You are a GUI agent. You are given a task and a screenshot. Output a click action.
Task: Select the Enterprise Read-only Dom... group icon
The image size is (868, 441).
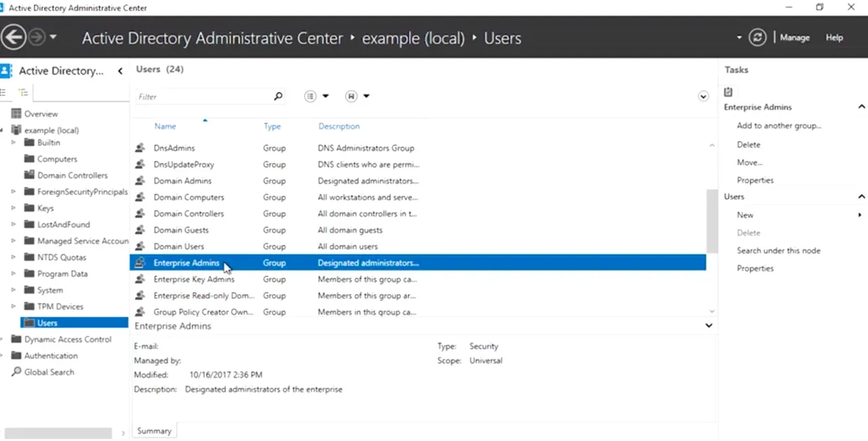pos(140,295)
